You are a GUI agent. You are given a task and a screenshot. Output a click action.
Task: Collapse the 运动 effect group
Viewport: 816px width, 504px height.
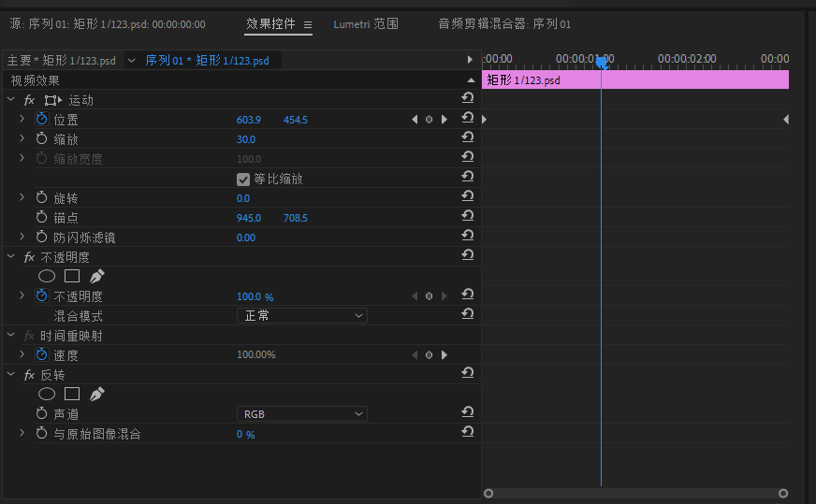tap(11, 99)
